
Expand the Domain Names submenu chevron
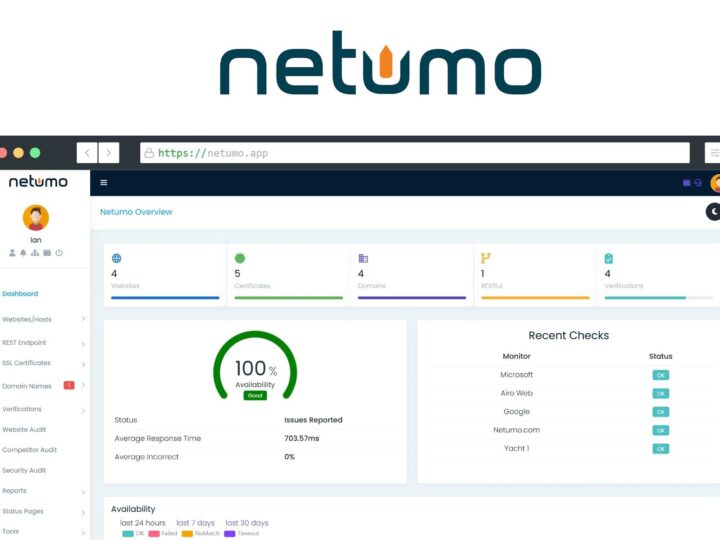[x=83, y=385]
